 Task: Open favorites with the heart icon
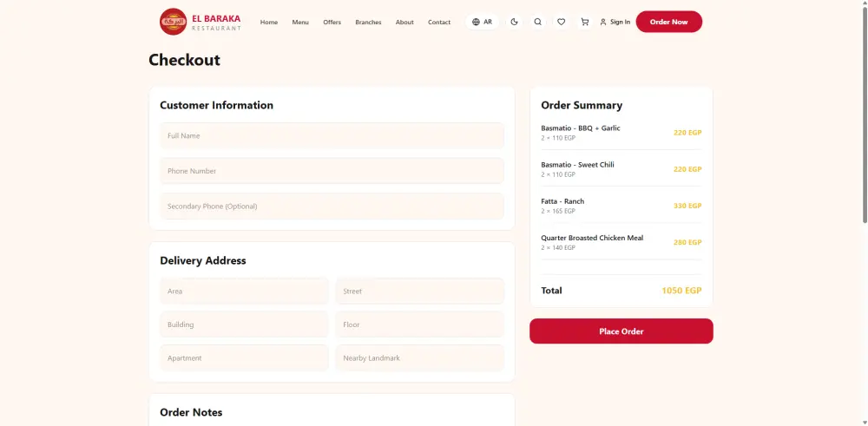(x=561, y=23)
